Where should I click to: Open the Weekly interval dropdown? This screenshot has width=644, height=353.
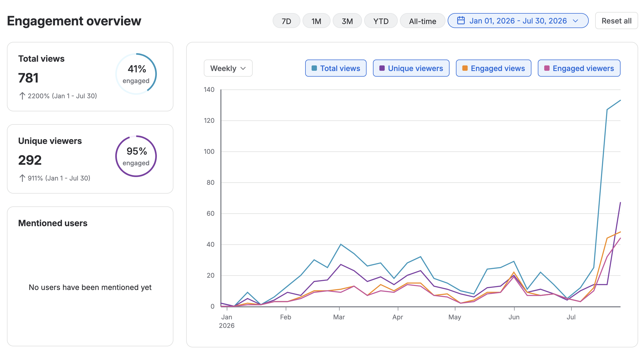coord(228,68)
